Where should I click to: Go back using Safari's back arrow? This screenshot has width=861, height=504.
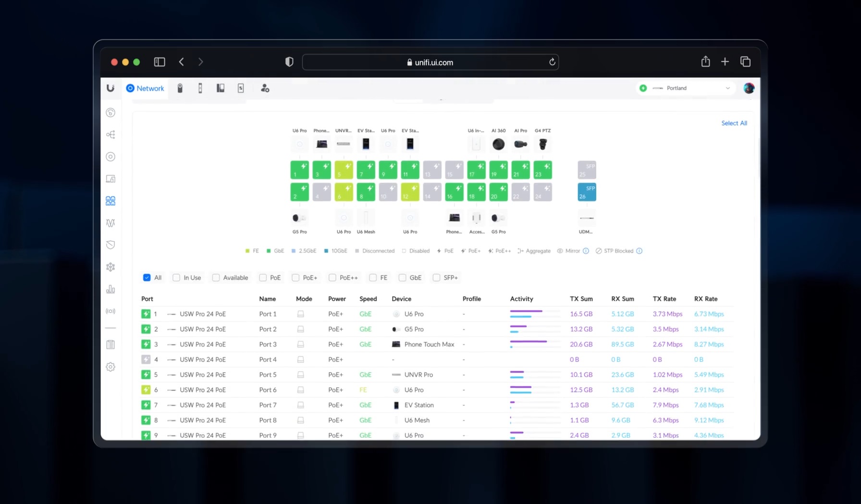[x=182, y=62]
